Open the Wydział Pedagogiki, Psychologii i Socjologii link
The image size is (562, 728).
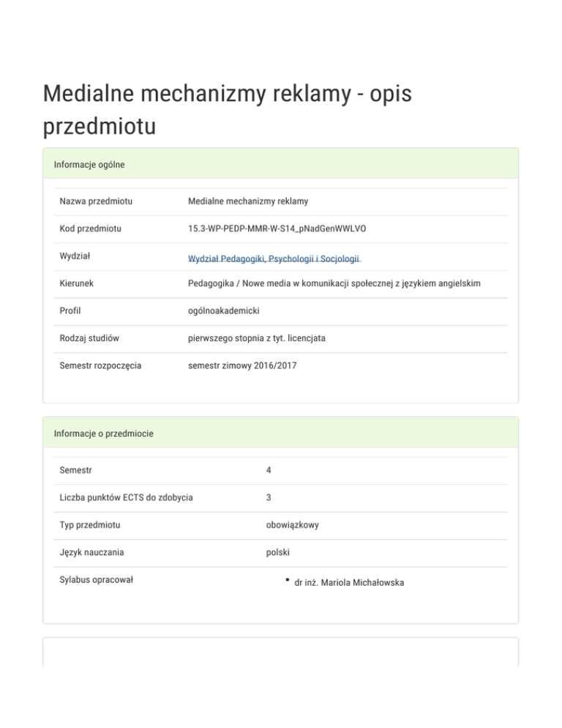(x=274, y=259)
